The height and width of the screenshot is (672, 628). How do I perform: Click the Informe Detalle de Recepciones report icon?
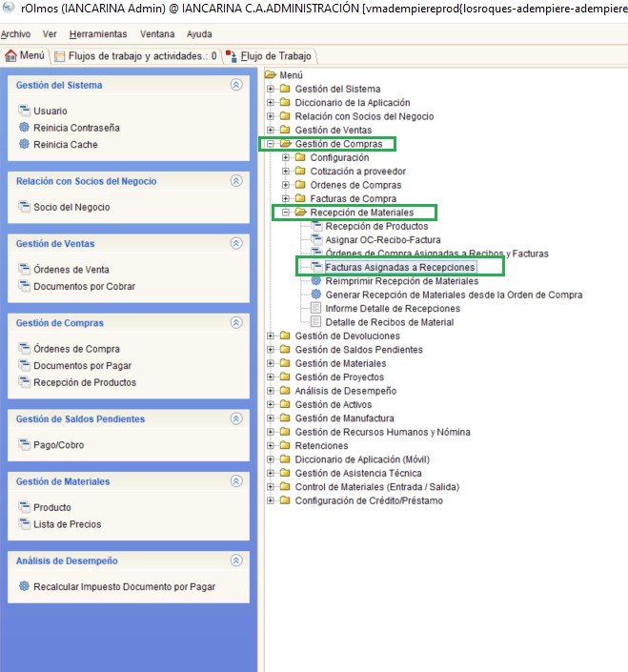click(x=315, y=308)
